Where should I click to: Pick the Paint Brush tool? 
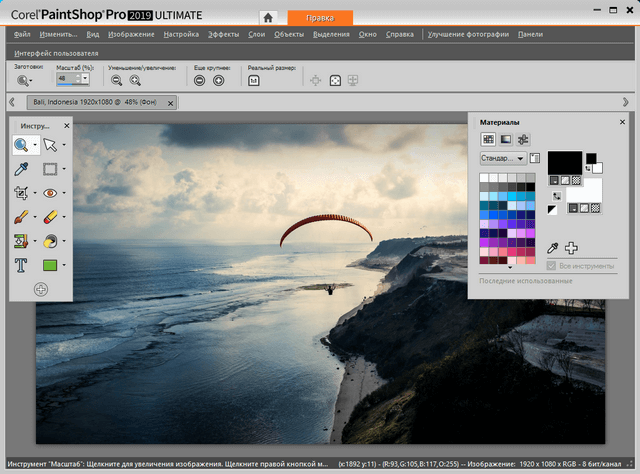pyautogui.click(x=21, y=217)
